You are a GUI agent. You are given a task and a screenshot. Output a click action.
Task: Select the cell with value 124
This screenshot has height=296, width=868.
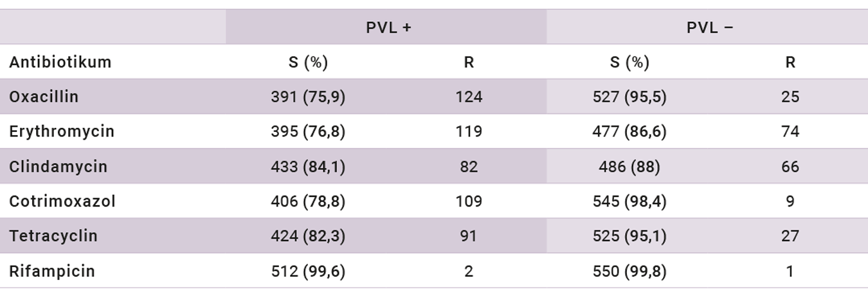click(x=469, y=97)
